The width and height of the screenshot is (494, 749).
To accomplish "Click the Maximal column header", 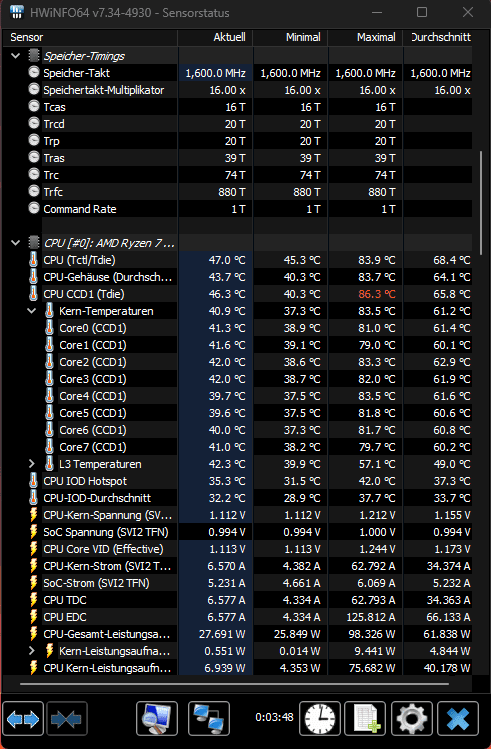I will click(365, 37).
